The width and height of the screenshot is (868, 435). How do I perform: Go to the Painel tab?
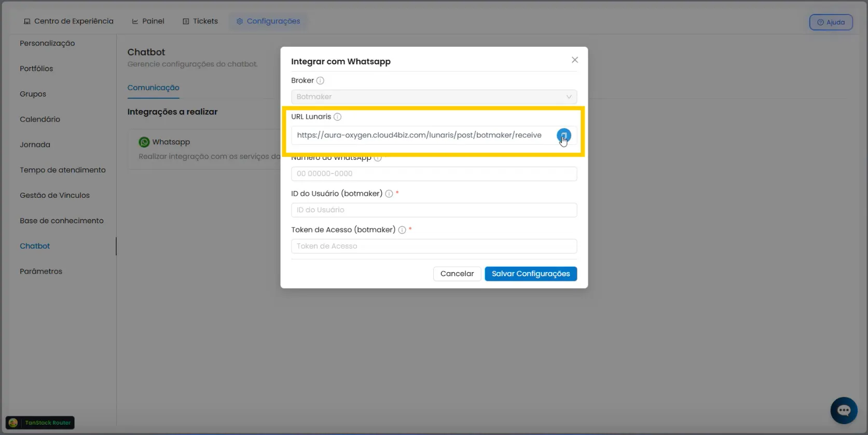(148, 21)
